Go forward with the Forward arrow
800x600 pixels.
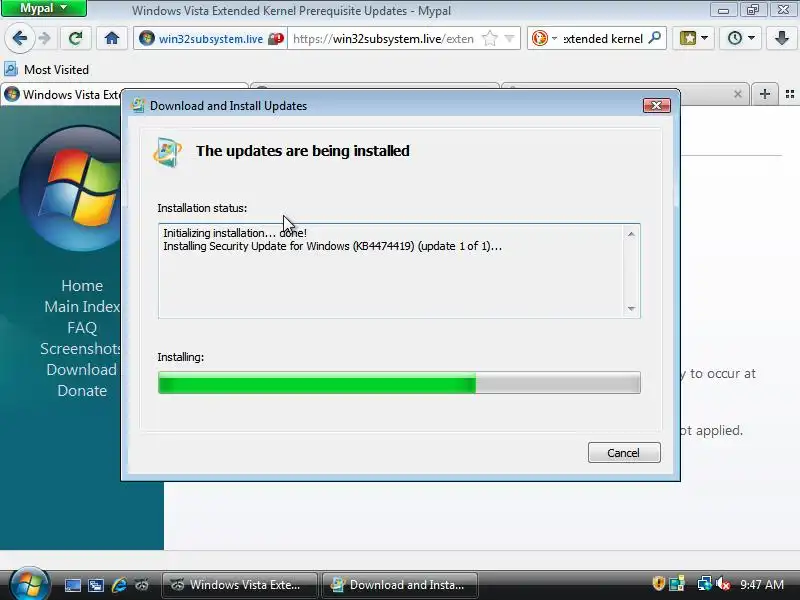point(45,38)
